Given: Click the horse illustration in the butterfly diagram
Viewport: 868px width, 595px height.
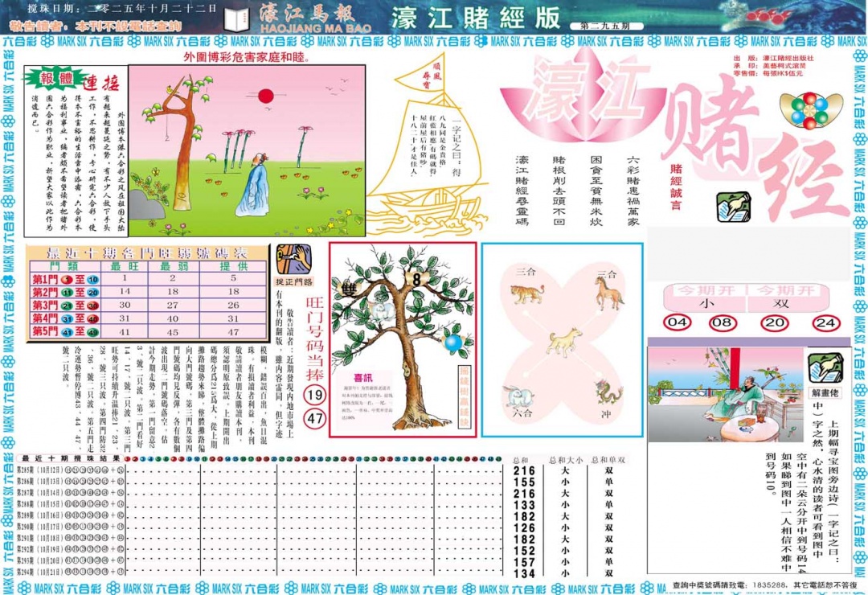Looking at the screenshot, I should (x=608, y=295).
